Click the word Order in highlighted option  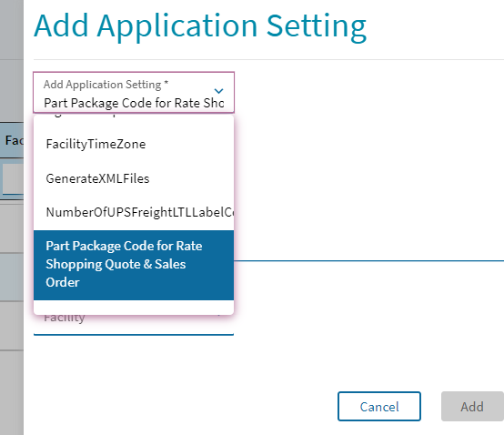[63, 282]
